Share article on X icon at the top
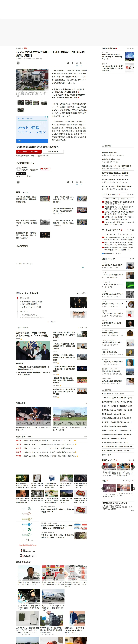Viewport: 138px width, 644px height. pos(77,63)
